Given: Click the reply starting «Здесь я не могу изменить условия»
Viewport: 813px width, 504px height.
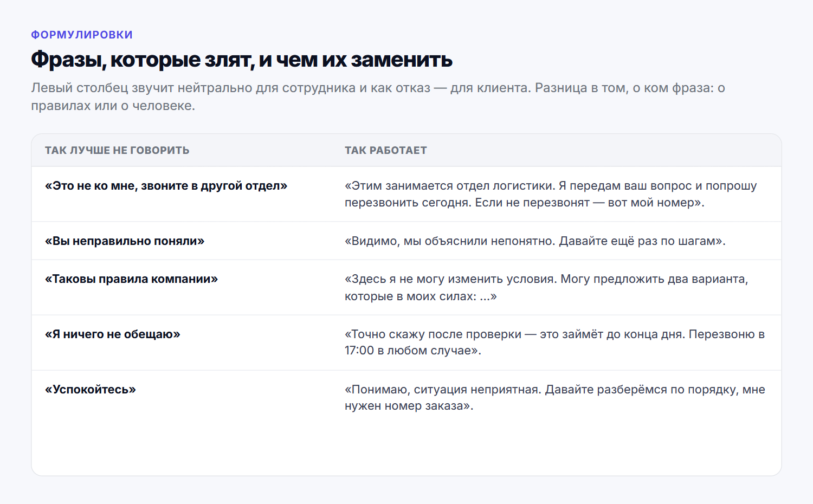Looking at the screenshot, I should 546,287.
